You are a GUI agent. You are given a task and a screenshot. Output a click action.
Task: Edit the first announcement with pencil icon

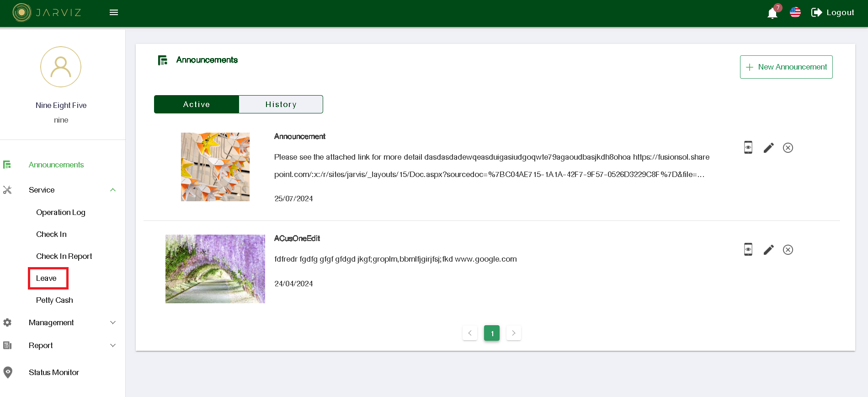pyautogui.click(x=768, y=148)
